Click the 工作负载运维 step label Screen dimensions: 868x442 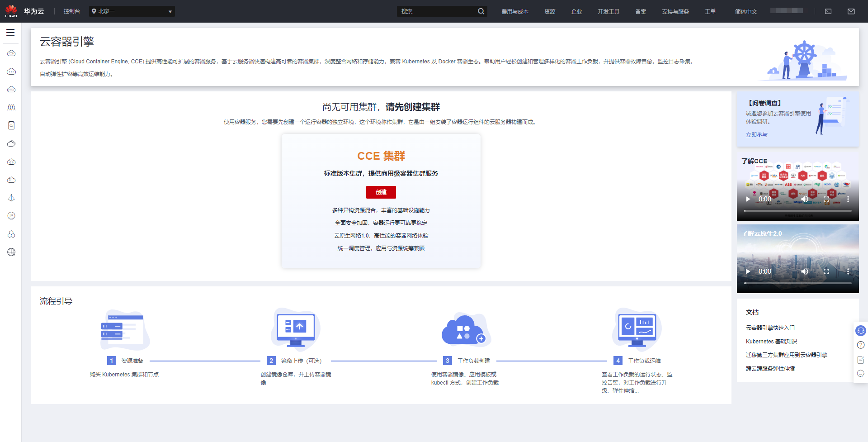click(644, 361)
